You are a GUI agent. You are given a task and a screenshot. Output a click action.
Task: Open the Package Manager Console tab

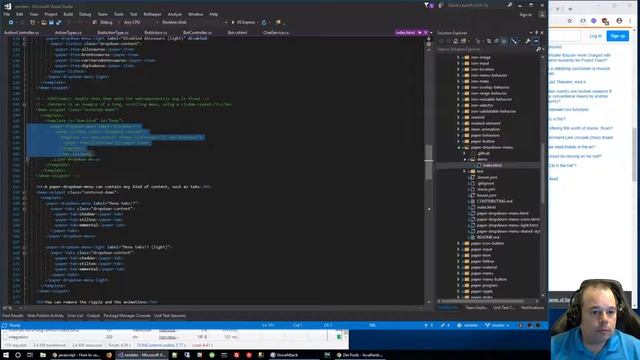coord(127,316)
